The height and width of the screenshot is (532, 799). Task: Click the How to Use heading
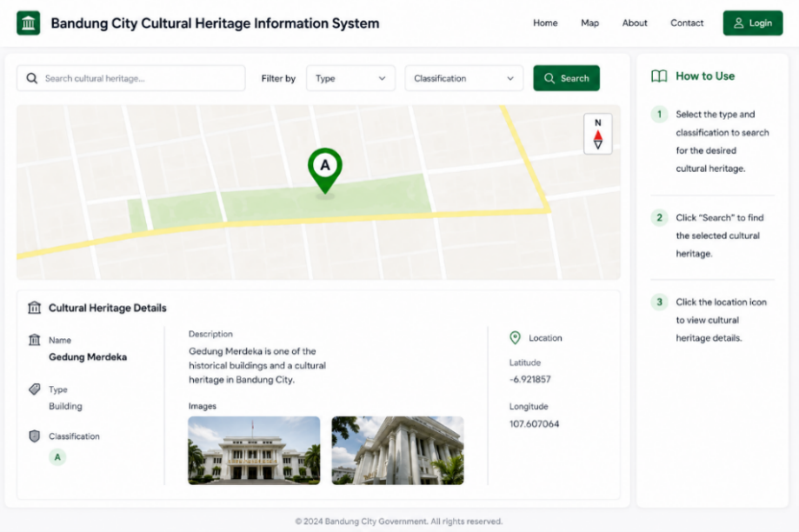tap(705, 76)
